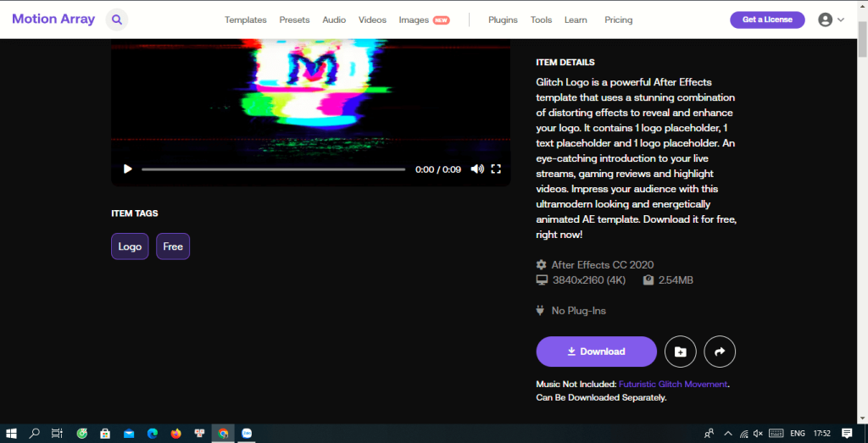
Task: Launch Microsoft Edge from taskbar
Action: (x=153, y=434)
